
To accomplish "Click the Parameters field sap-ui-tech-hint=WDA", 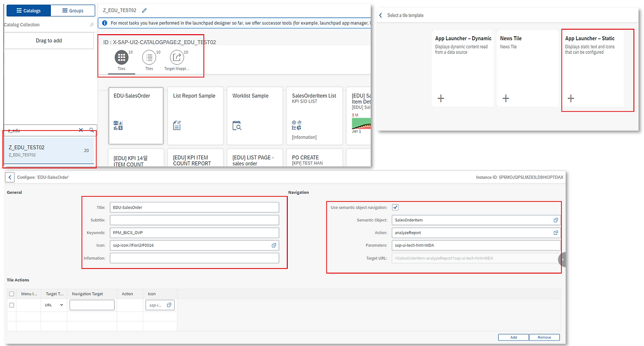I will click(x=476, y=245).
